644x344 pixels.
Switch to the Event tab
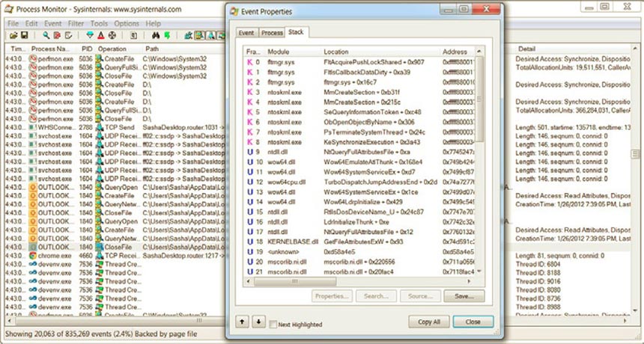tap(246, 33)
